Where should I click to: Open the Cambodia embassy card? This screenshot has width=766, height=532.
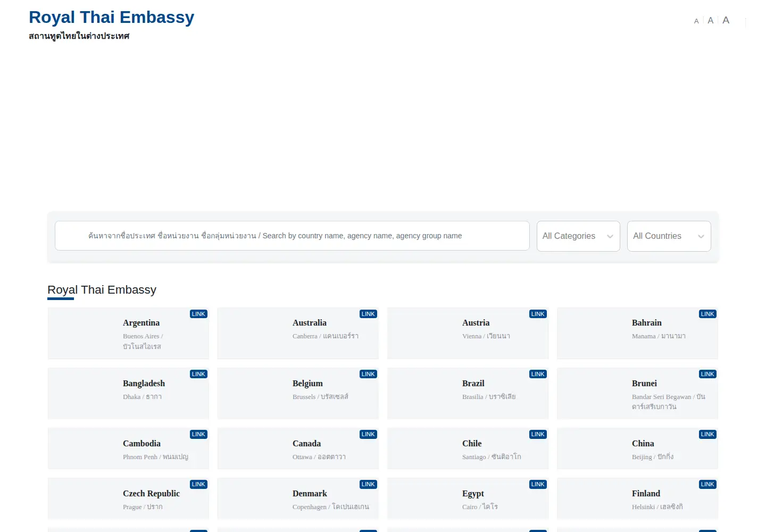tap(128, 448)
